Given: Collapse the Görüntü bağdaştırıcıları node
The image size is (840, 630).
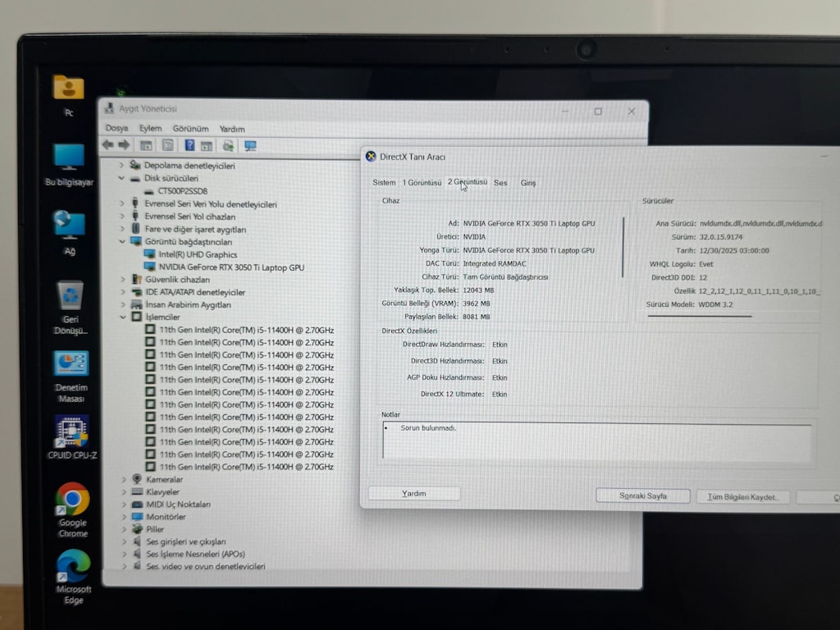Looking at the screenshot, I should tap(122, 242).
